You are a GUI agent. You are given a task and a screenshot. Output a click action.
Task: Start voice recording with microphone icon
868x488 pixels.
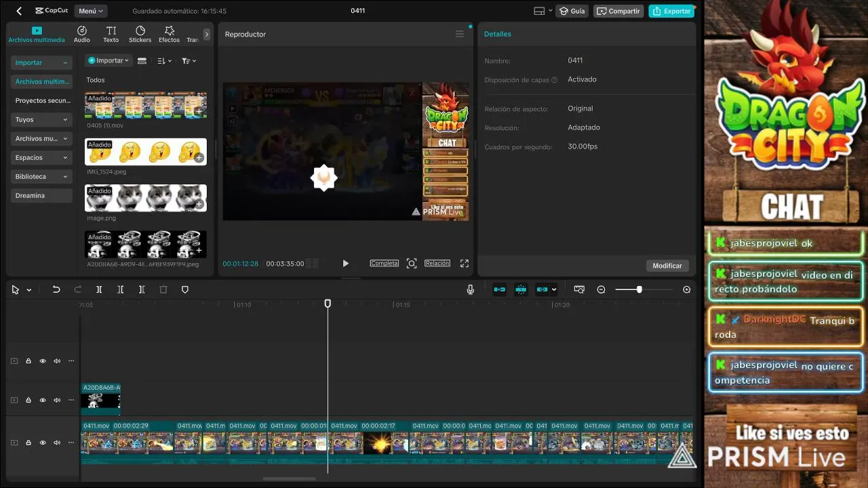[x=470, y=289]
